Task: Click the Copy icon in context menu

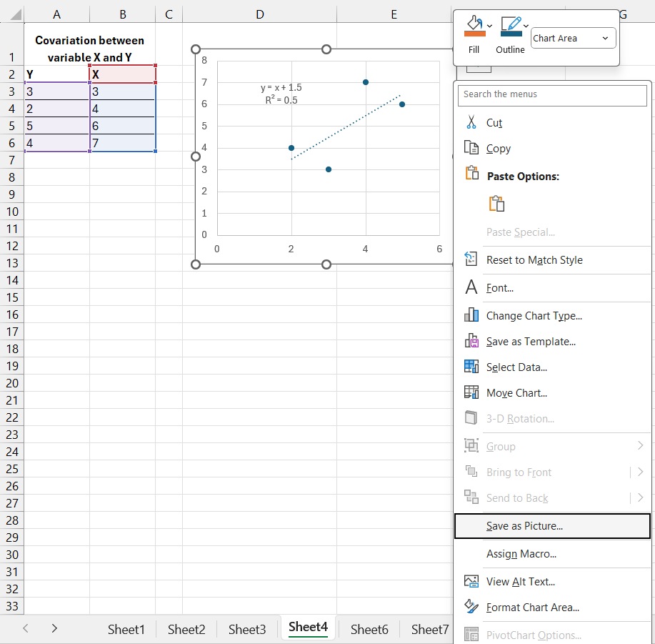Action: point(471,148)
